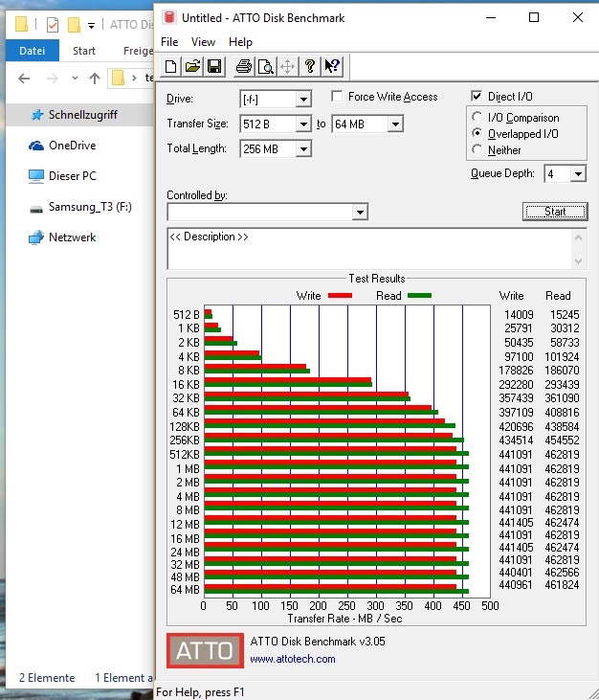Enable Force Write Access checkbox
The image size is (599, 700).
click(337, 97)
